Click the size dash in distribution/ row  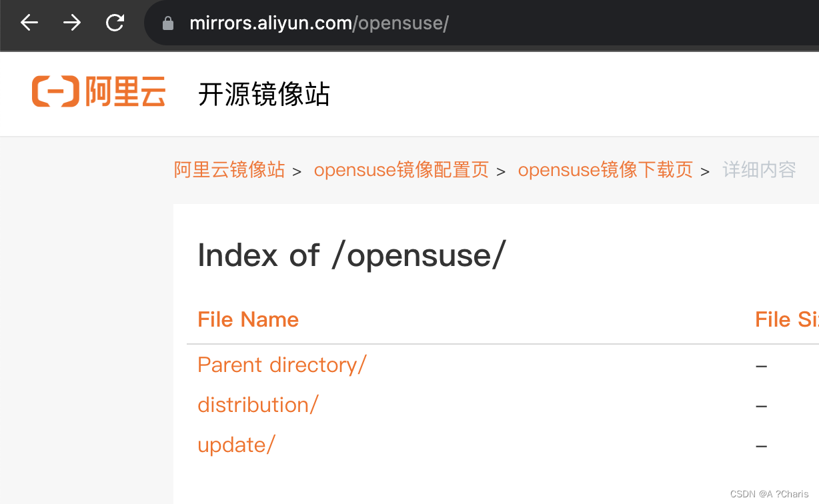(x=762, y=406)
